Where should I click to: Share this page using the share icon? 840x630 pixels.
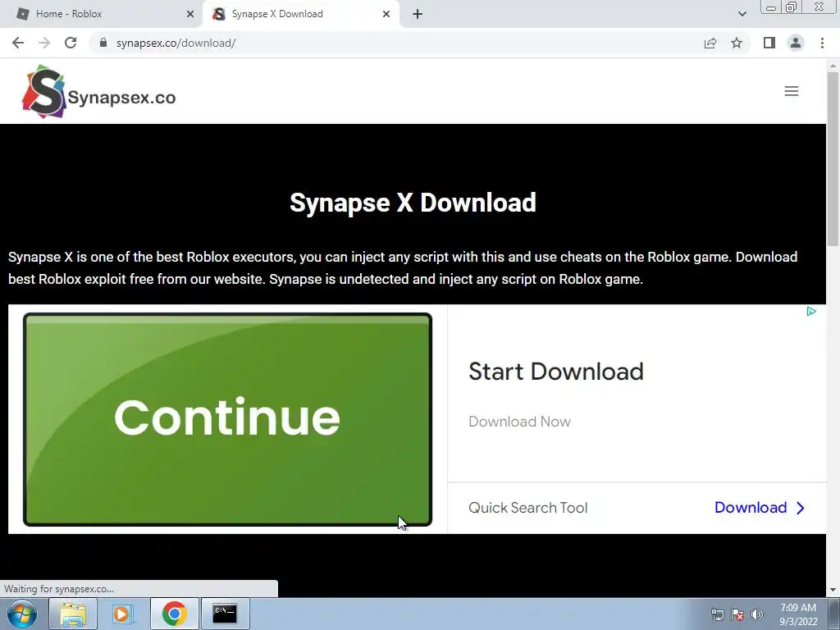(710, 43)
